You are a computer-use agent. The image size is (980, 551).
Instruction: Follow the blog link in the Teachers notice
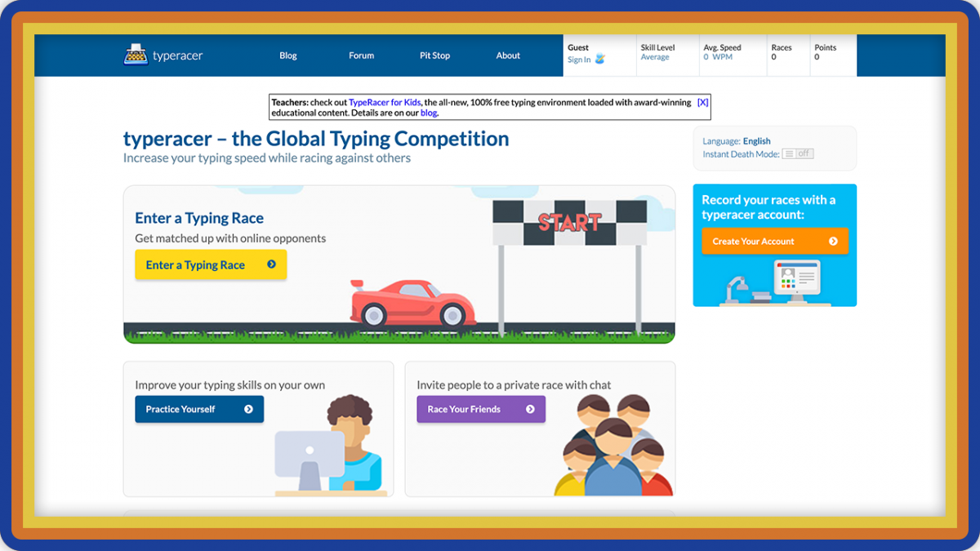click(x=429, y=113)
